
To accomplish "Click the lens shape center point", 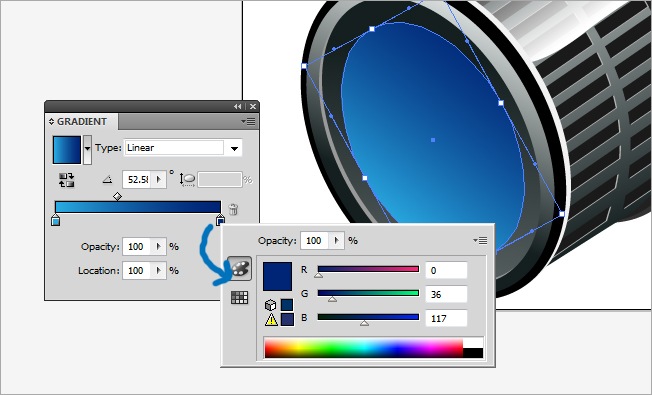I will tap(433, 140).
